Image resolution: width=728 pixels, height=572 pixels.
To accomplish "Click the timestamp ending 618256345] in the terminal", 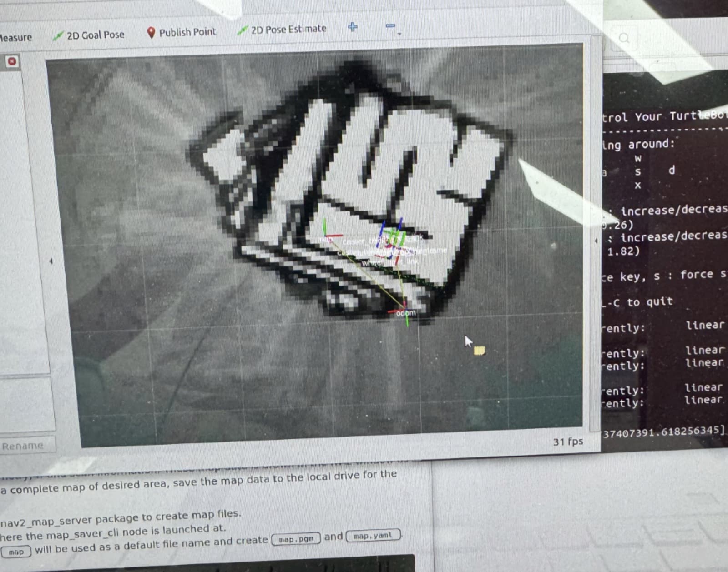I will 664,432.
